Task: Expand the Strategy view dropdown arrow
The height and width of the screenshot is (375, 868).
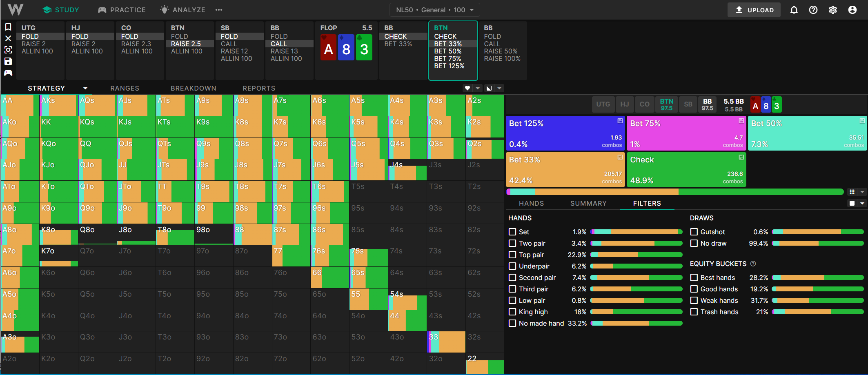Action: tap(85, 88)
